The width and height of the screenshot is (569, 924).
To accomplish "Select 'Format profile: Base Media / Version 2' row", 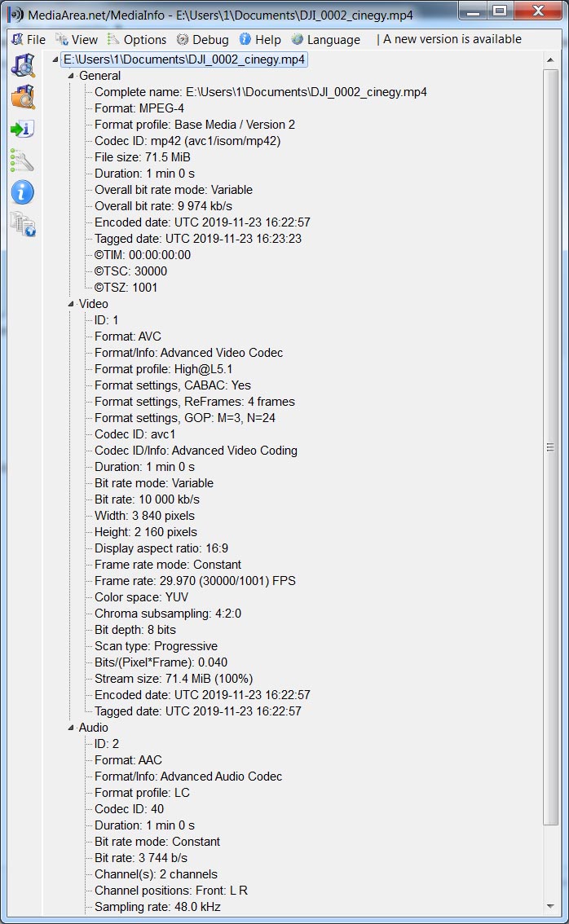I will click(x=195, y=125).
